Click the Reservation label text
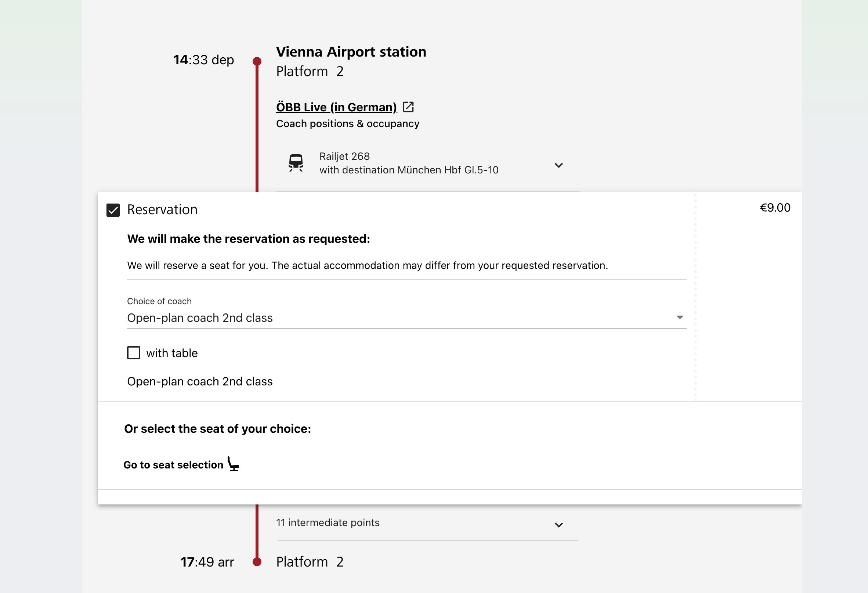 [x=162, y=210]
